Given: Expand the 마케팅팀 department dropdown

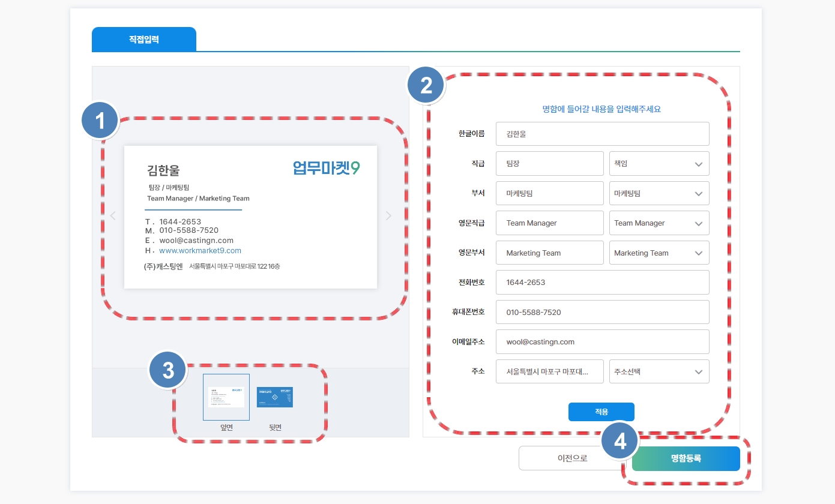Looking at the screenshot, I should coord(659,193).
